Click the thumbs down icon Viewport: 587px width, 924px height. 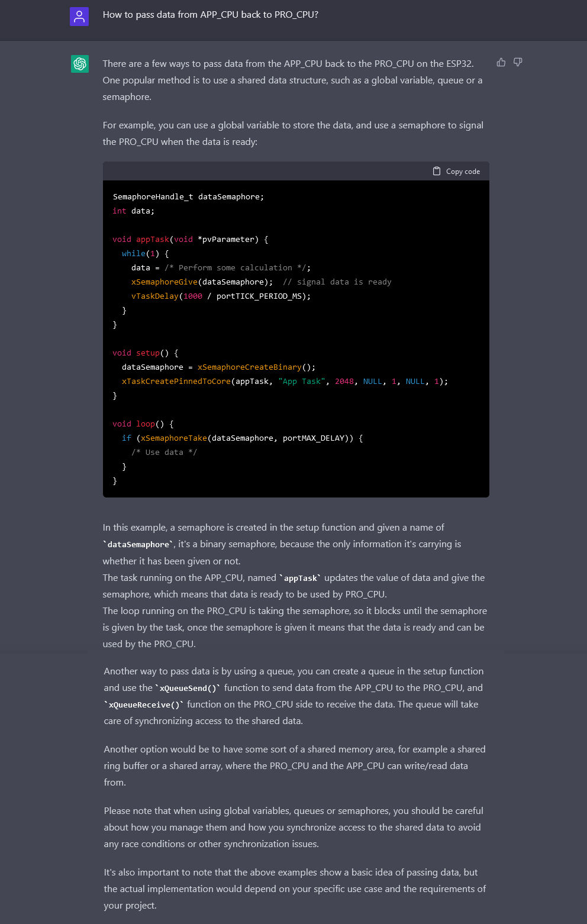pos(518,63)
